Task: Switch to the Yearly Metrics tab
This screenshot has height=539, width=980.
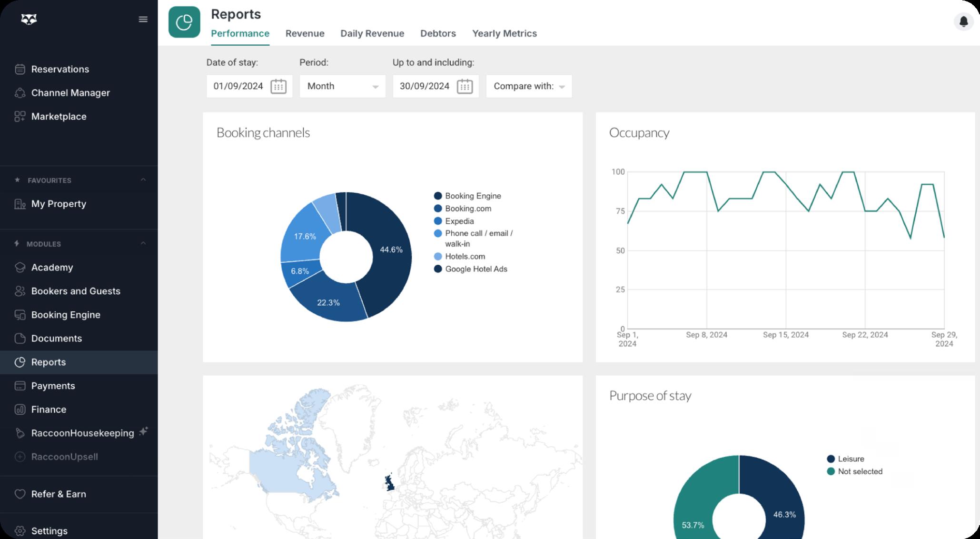Action: [x=504, y=33]
